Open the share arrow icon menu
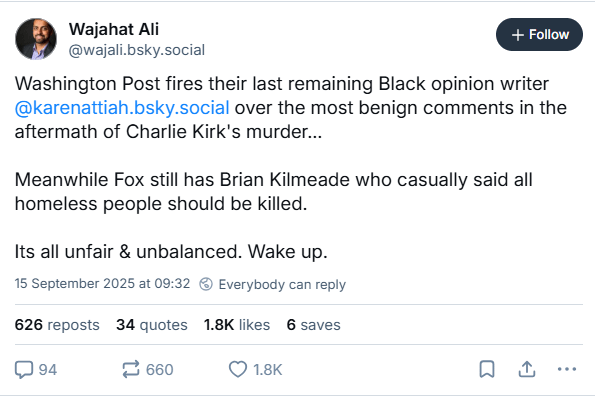The width and height of the screenshot is (595, 396). tap(527, 369)
